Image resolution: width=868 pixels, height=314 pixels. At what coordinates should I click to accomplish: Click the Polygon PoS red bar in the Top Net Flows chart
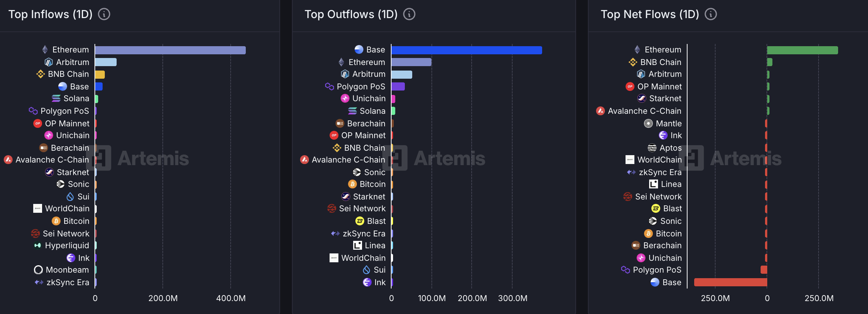[x=764, y=270]
